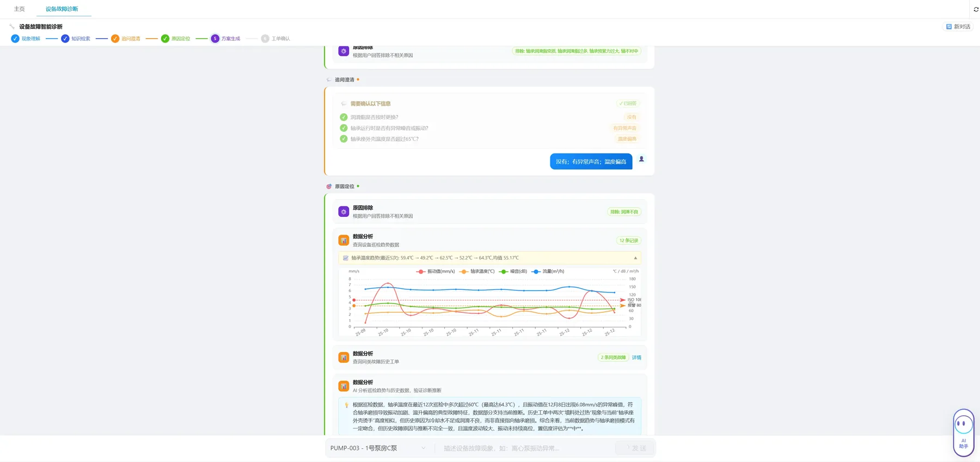The width and height of the screenshot is (980, 462).
Task: Click the target icon beside 原因定位 heading
Action: click(x=329, y=186)
